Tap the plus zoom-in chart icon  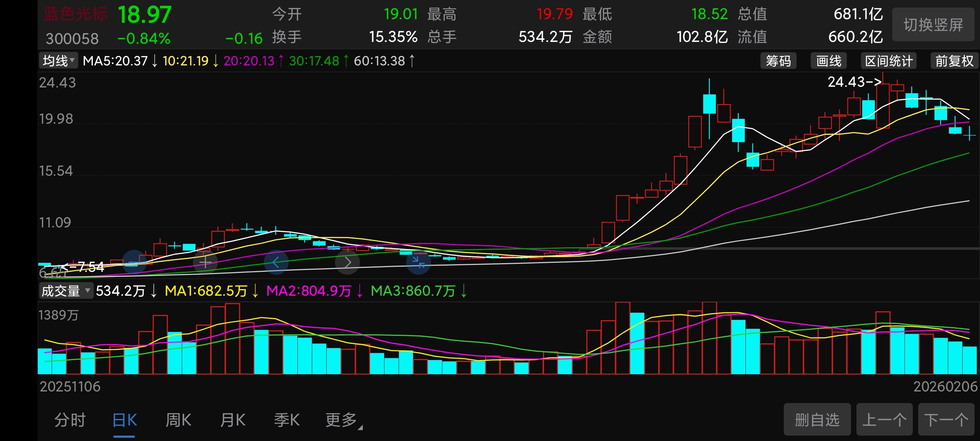(x=205, y=262)
